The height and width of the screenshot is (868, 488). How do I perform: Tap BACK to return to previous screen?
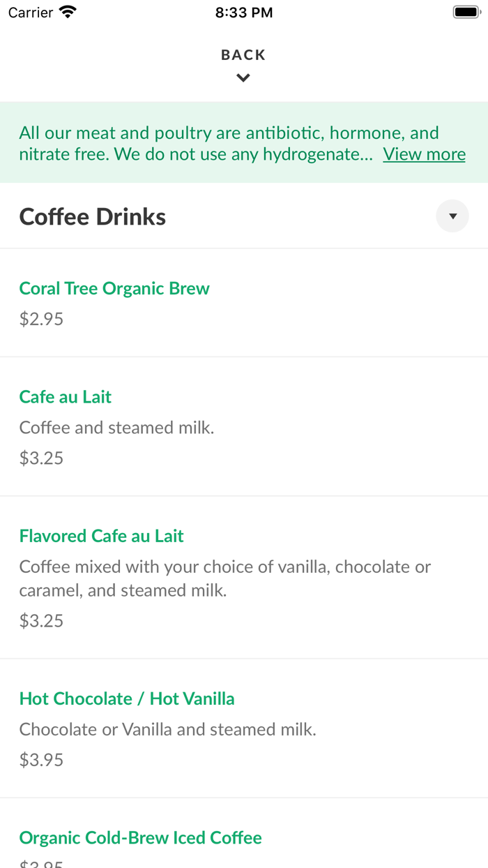point(243,54)
